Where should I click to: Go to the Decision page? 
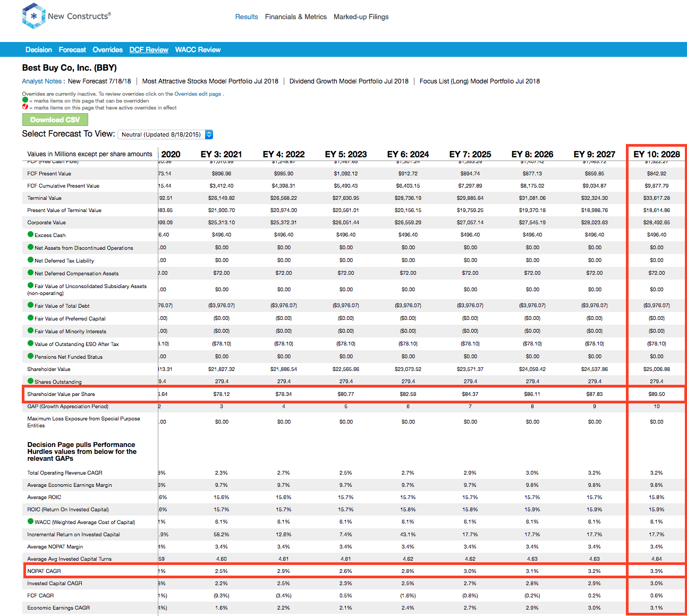[x=39, y=49]
